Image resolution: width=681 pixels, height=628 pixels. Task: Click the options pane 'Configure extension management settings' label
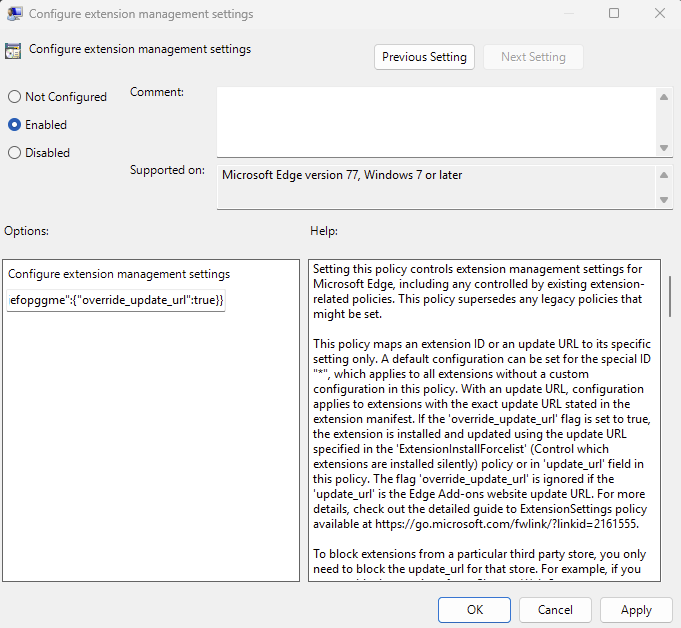[119, 274]
